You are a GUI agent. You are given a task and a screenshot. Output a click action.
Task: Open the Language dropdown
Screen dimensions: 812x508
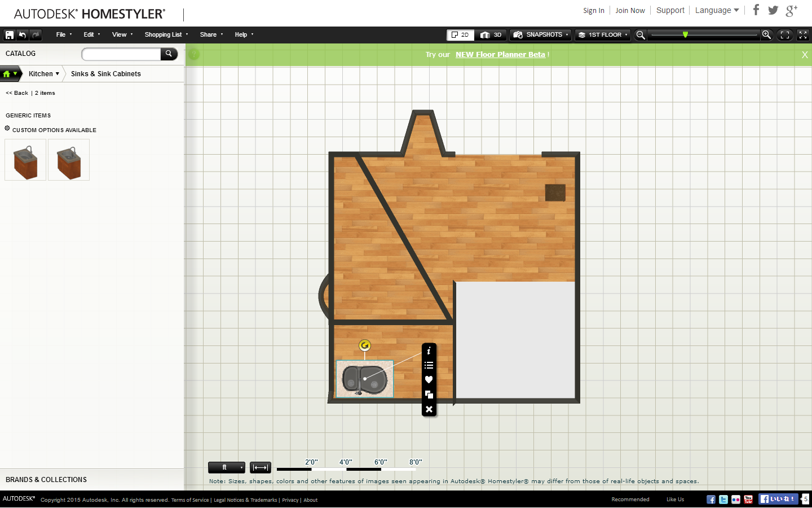pos(717,10)
